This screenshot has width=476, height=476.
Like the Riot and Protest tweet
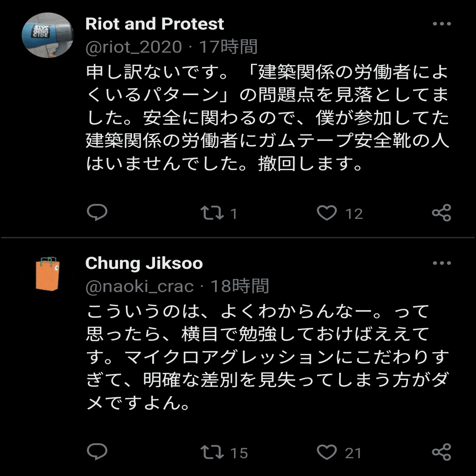pos(327,213)
